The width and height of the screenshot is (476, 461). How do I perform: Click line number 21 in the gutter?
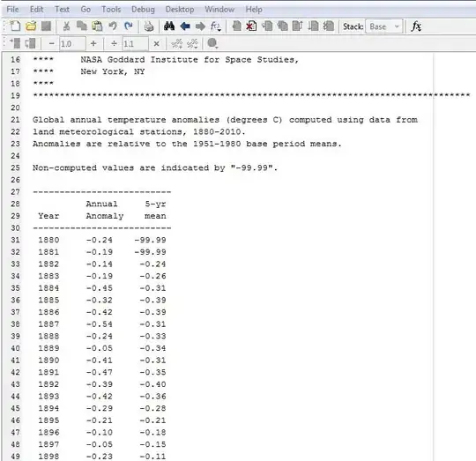[x=15, y=120]
